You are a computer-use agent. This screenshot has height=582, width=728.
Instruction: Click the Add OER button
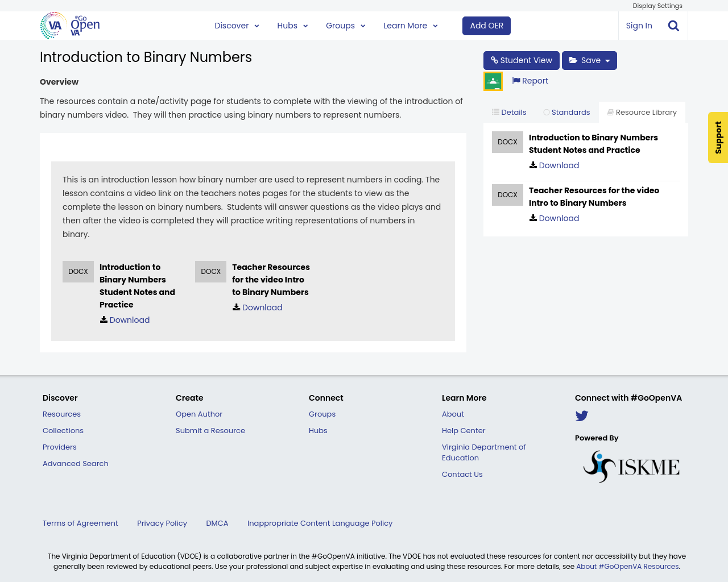tap(486, 26)
